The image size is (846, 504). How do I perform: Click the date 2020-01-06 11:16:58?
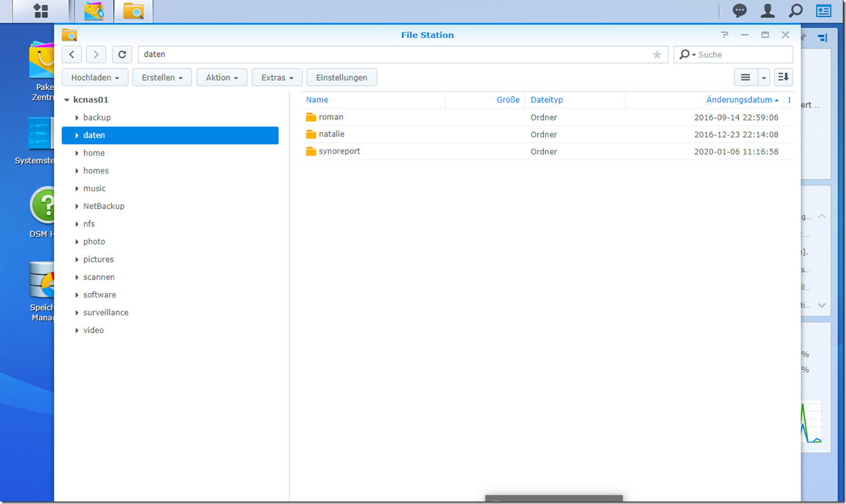click(x=736, y=152)
